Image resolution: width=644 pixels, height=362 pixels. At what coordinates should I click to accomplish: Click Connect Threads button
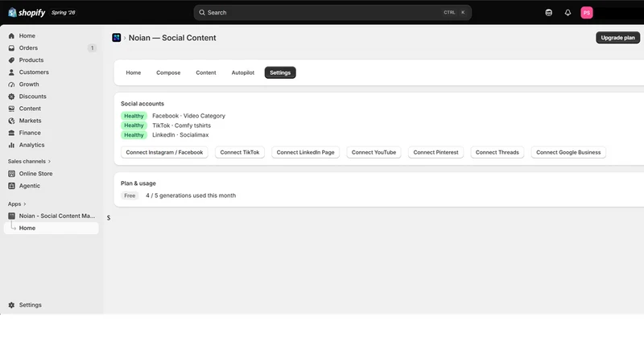(x=497, y=152)
